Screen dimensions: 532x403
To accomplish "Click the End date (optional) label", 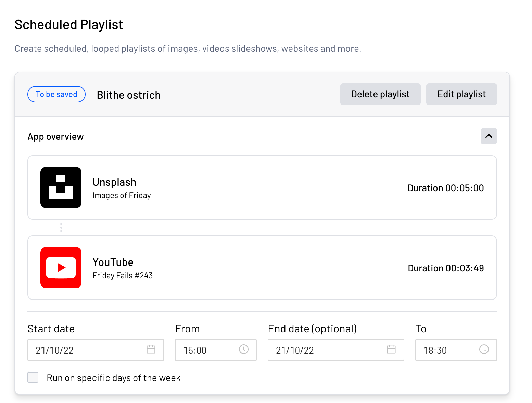I will (313, 329).
